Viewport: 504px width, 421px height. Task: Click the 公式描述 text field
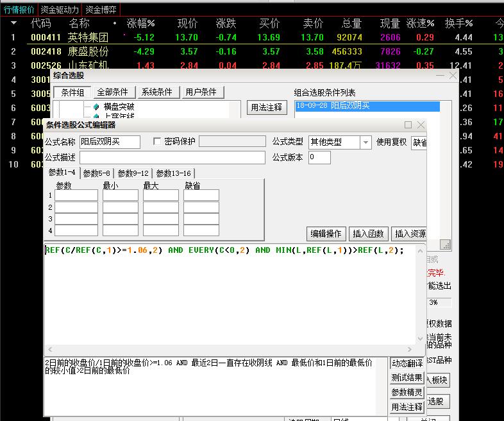[172, 157]
